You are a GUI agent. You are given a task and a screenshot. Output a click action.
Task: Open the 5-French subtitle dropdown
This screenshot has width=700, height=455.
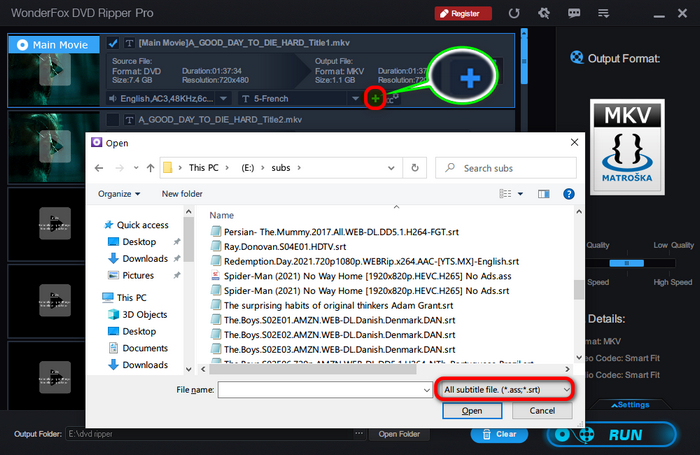(355, 98)
